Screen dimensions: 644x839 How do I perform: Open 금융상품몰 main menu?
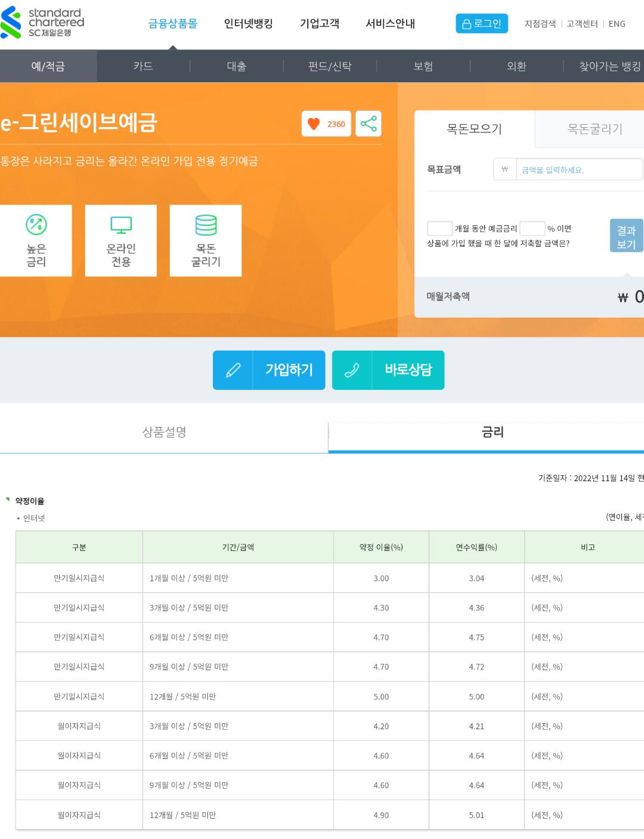pos(172,24)
